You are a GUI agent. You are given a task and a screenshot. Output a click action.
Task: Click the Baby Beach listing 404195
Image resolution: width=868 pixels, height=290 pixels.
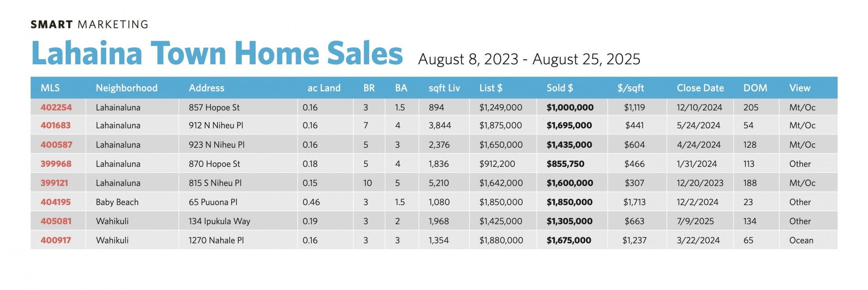click(56, 202)
